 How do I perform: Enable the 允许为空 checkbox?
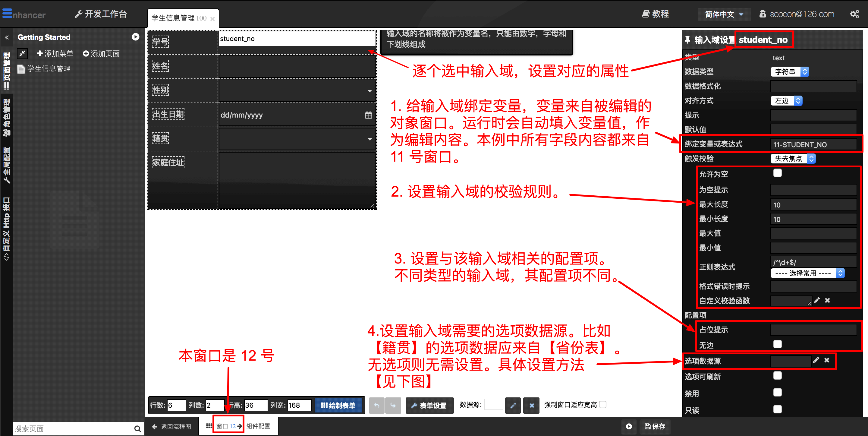pyautogui.click(x=777, y=173)
